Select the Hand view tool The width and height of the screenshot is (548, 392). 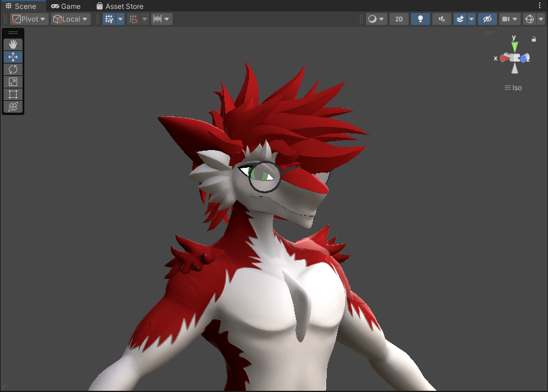pos(13,44)
